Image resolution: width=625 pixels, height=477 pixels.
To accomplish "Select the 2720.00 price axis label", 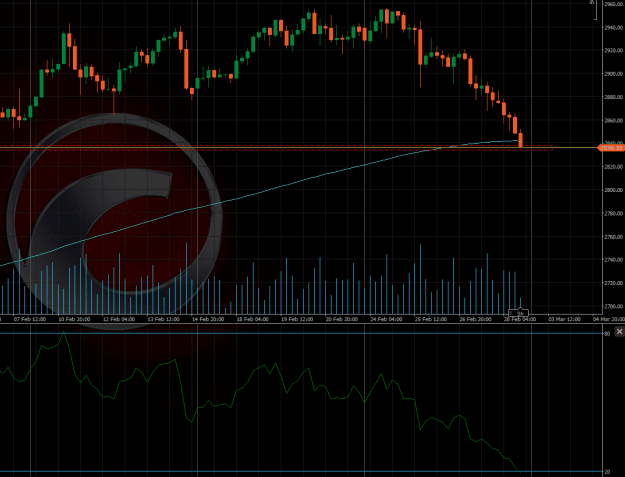I will coord(613,283).
